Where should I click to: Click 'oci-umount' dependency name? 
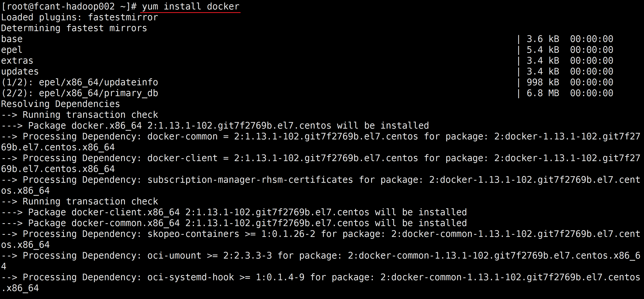coord(174,255)
